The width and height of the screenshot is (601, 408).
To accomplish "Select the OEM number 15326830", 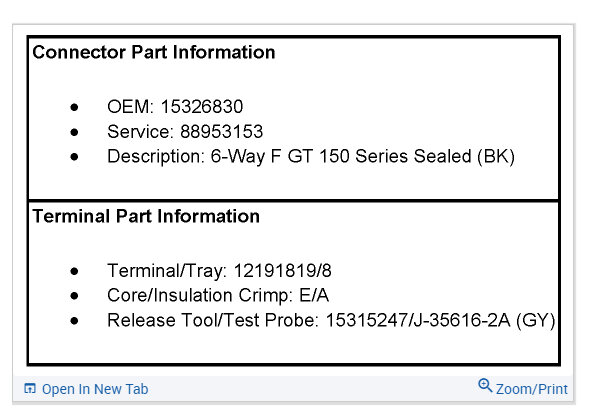I will [x=201, y=107].
